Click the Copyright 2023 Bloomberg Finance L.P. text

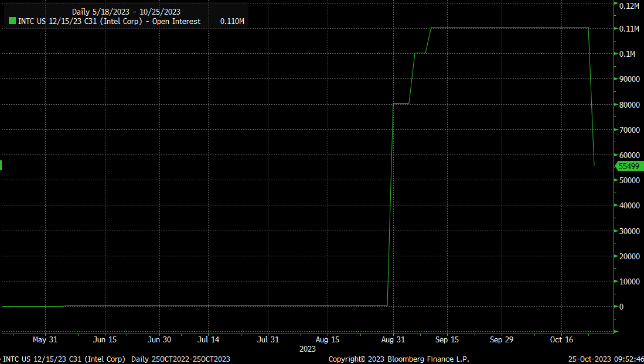(399, 359)
